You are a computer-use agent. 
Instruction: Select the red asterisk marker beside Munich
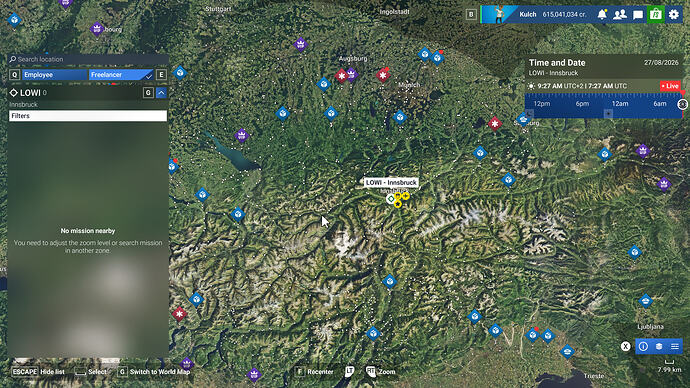click(383, 75)
